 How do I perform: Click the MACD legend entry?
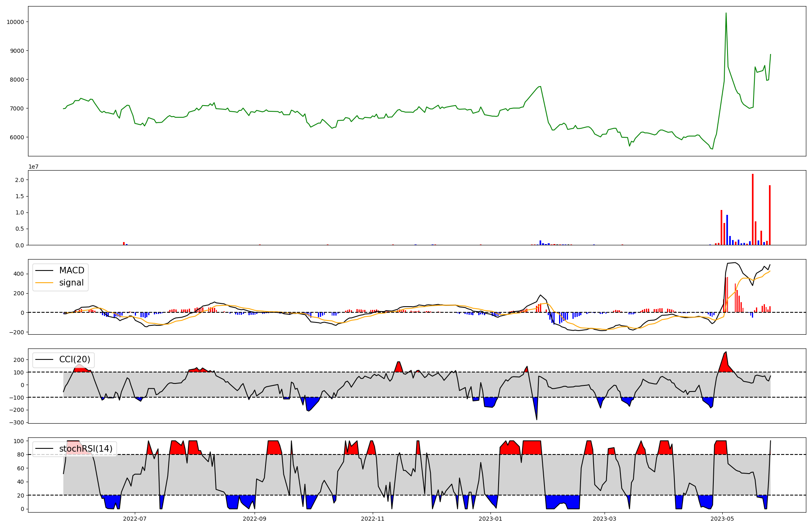tap(71, 270)
